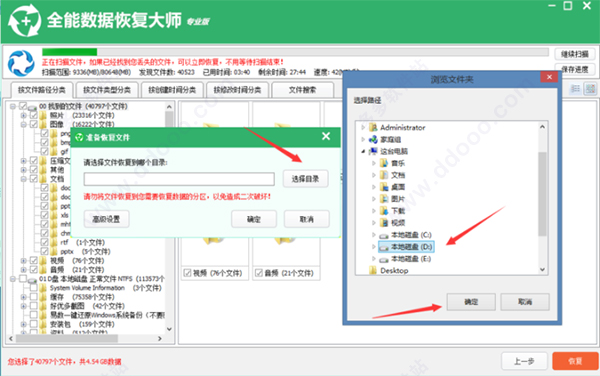
Task: Switch to the 按修改时间分类 tab
Action: click(237, 90)
